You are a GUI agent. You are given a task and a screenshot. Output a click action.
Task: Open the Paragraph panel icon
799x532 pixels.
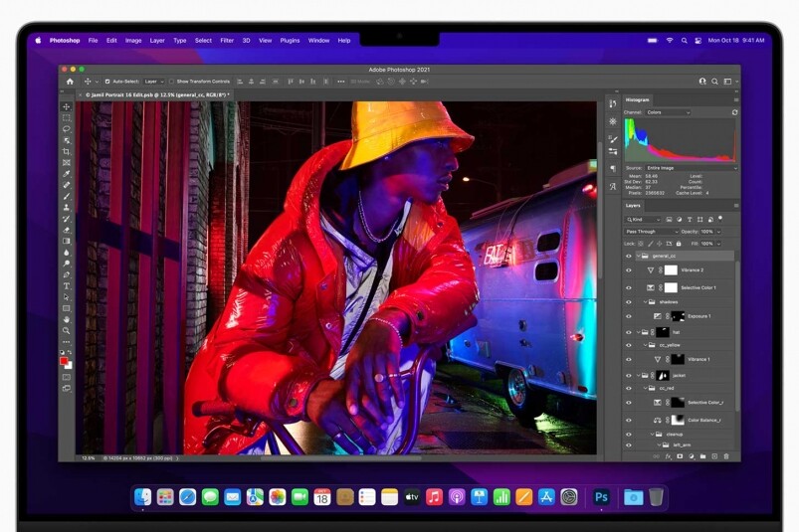tap(613, 168)
